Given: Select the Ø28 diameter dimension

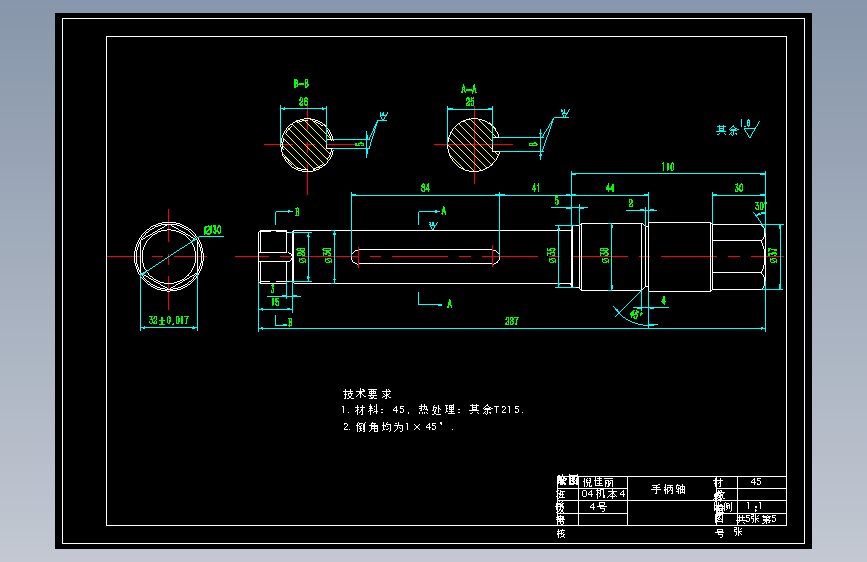Looking at the screenshot, I should coord(301,255).
